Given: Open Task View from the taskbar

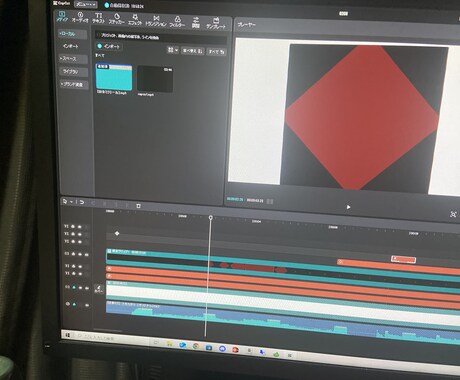Looking at the screenshot, I should (156, 342).
